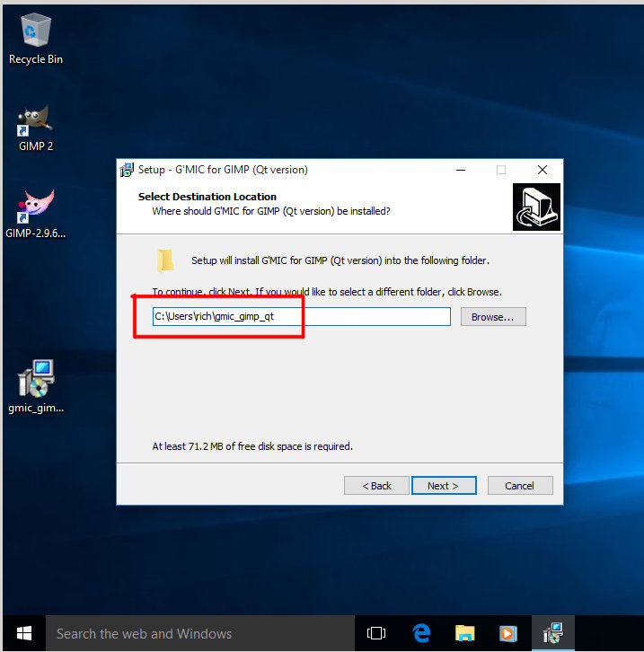Click the setup icon in the title bar
The image size is (644, 652).
point(128,170)
